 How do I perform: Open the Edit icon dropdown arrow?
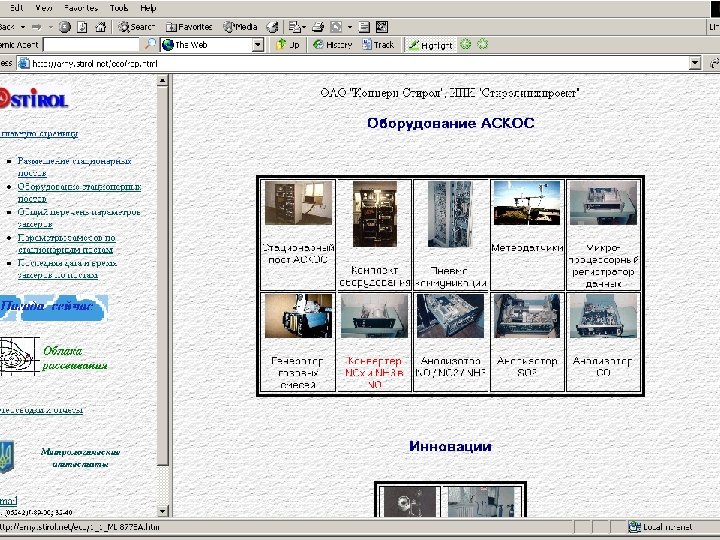point(349,27)
